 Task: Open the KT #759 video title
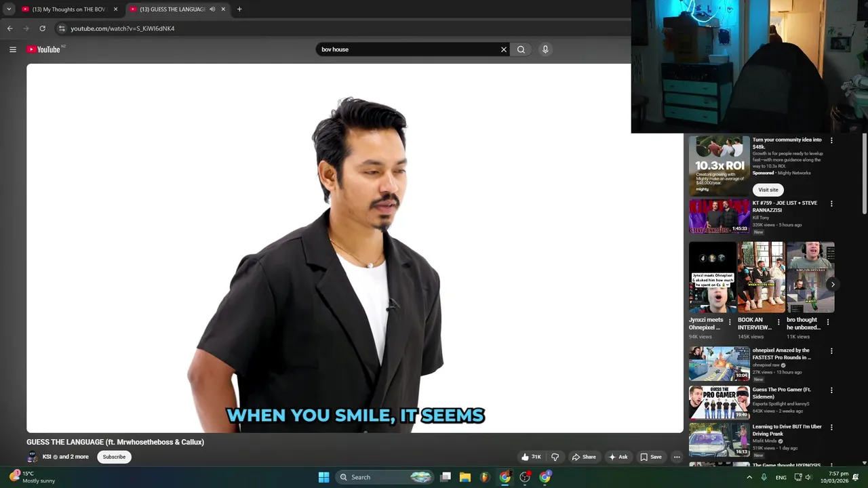tap(785, 206)
